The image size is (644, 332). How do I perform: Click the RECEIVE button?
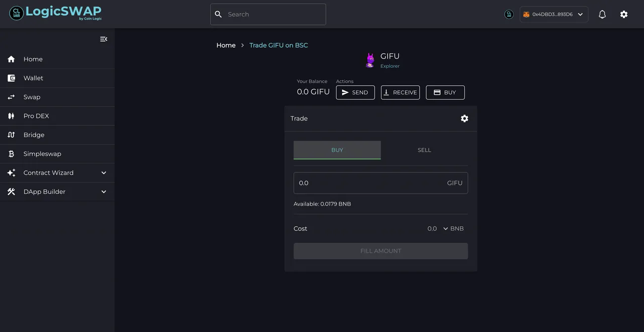400,92
